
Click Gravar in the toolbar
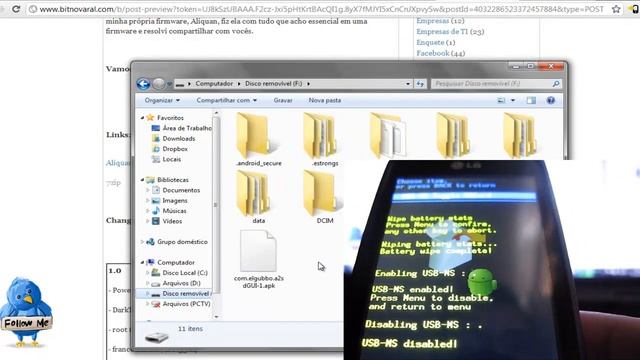(283, 100)
